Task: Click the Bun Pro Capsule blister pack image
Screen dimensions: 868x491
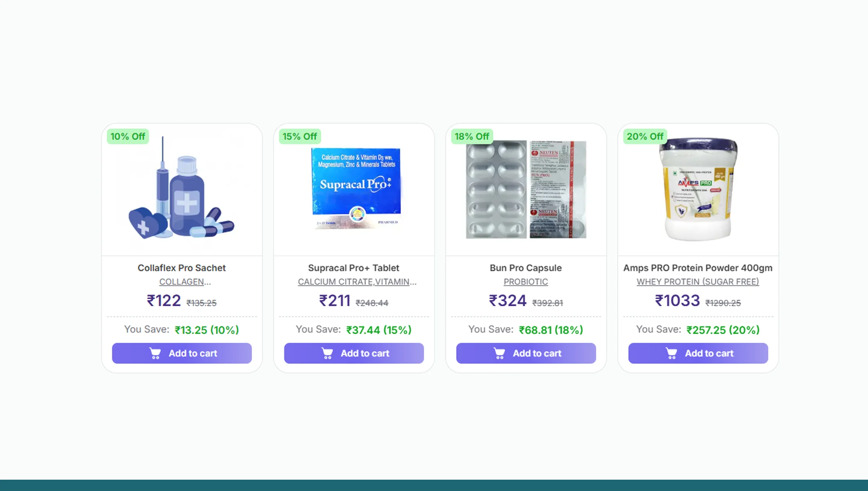Action: click(x=526, y=189)
